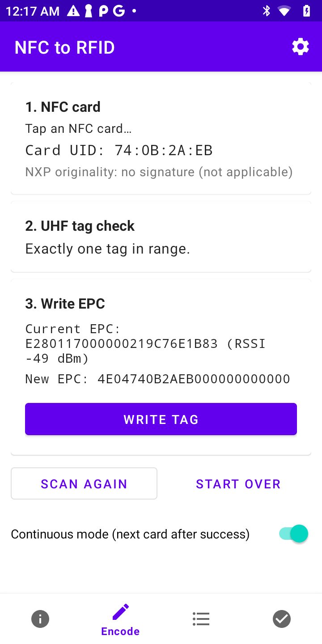Open settings via the gear icon
This screenshot has height=644, width=322.
click(301, 47)
